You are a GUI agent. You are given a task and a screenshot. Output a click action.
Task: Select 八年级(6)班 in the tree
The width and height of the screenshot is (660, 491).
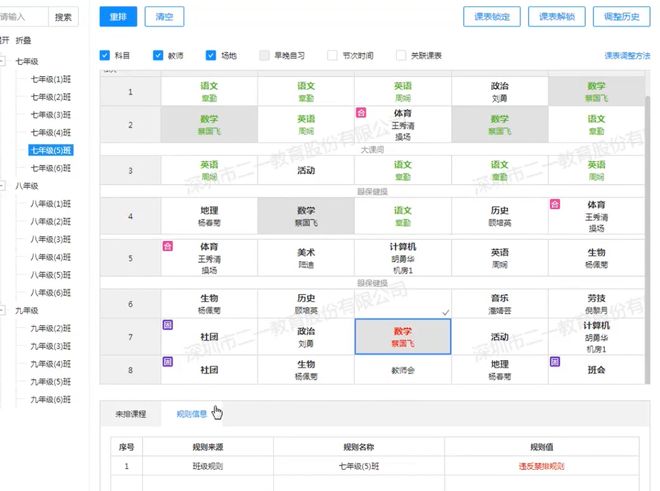(51, 293)
